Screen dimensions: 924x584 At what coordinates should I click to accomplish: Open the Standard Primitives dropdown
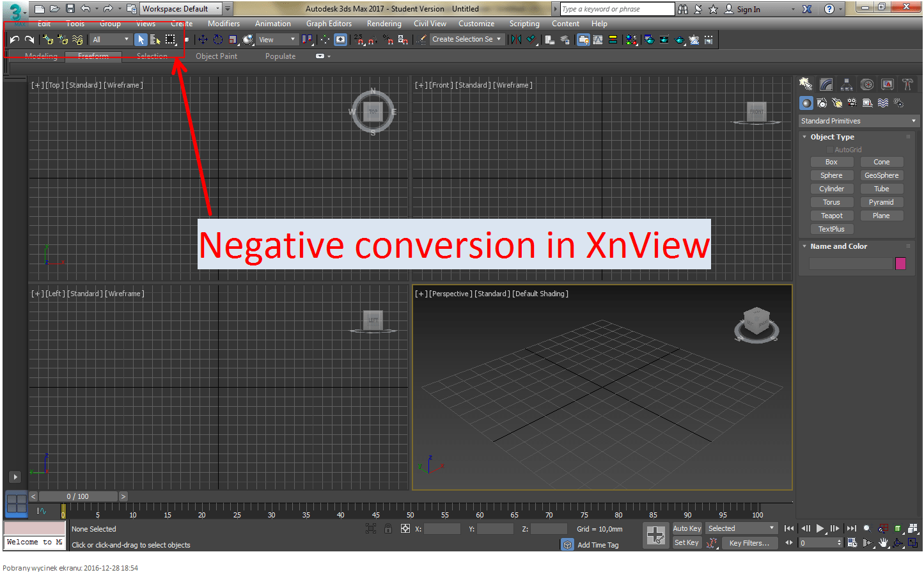point(858,121)
